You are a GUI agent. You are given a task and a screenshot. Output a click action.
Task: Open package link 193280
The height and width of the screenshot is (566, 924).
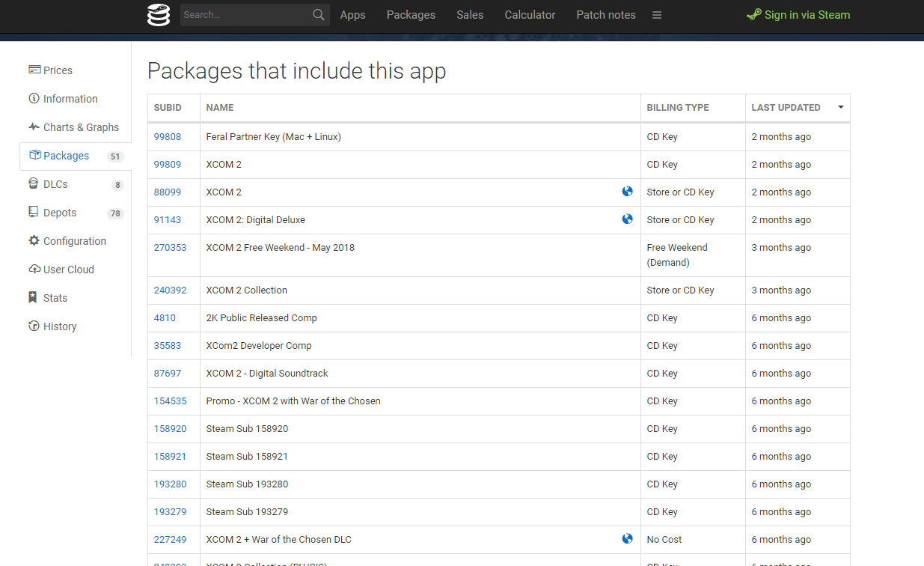170,484
